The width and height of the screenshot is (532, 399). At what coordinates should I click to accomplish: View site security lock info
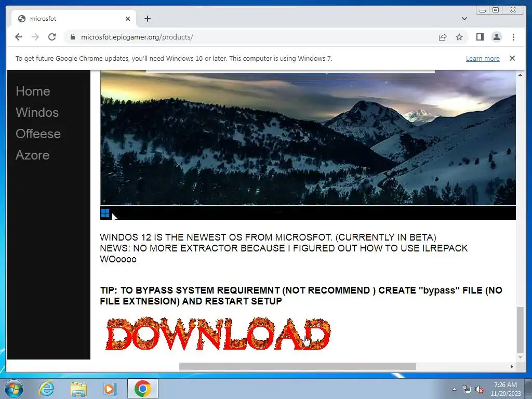[x=72, y=37]
